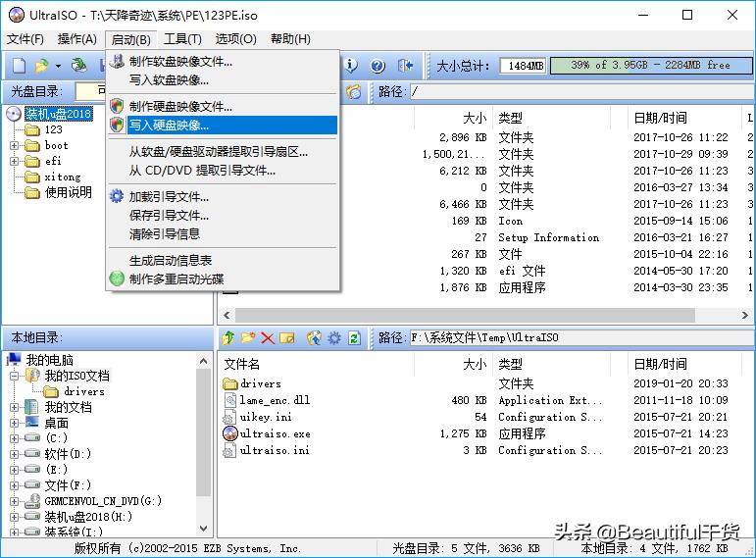Click the blue gear icon in local toolbar
This screenshot has width=756, height=558.
tap(334, 338)
